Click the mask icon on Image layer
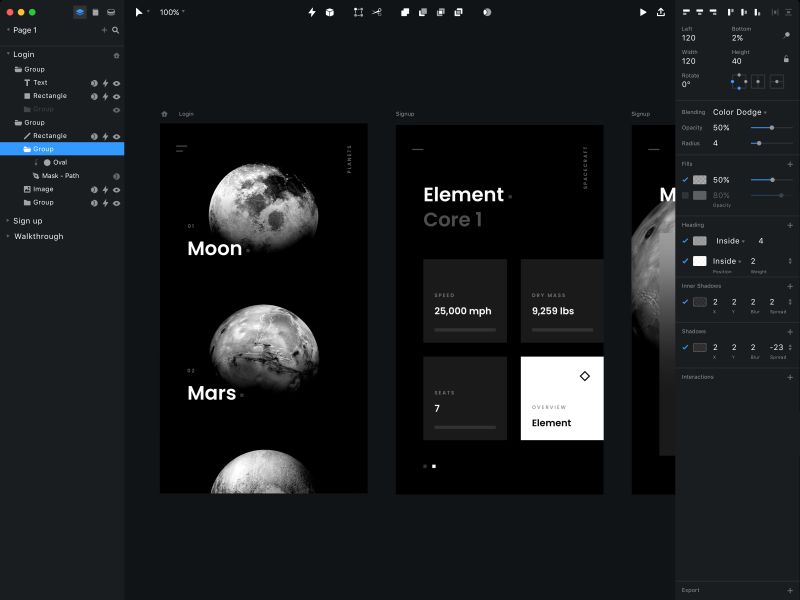This screenshot has width=800, height=600. click(94, 189)
